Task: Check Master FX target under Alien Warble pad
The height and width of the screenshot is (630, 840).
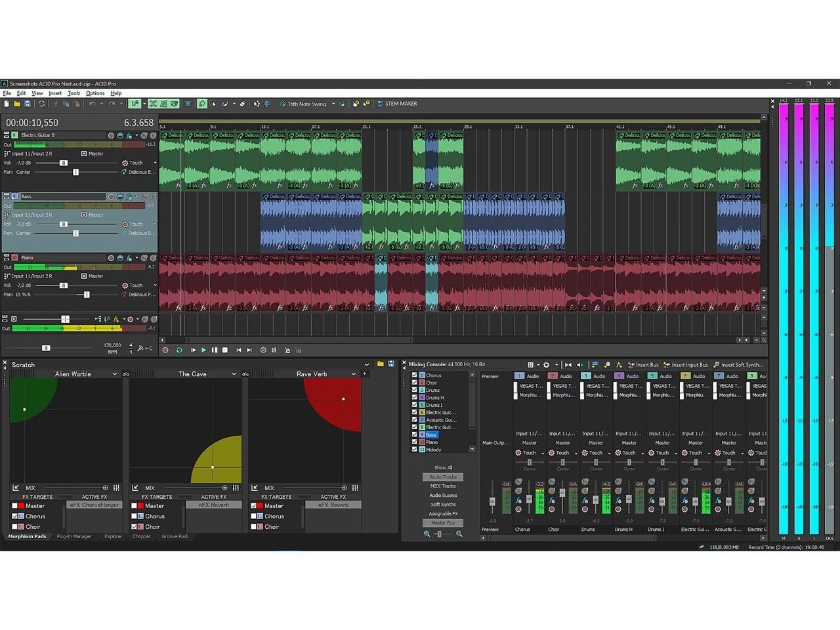Action: pos(14,506)
